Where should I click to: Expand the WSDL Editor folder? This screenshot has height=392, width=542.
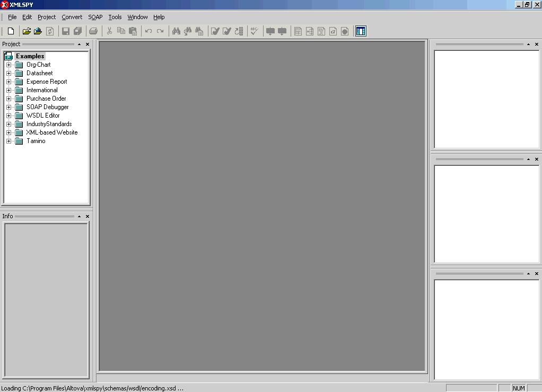8,115
